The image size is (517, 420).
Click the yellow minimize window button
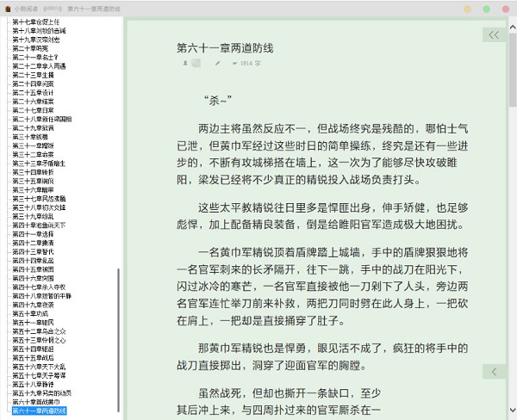pyautogui.click(x=468, y=9)
